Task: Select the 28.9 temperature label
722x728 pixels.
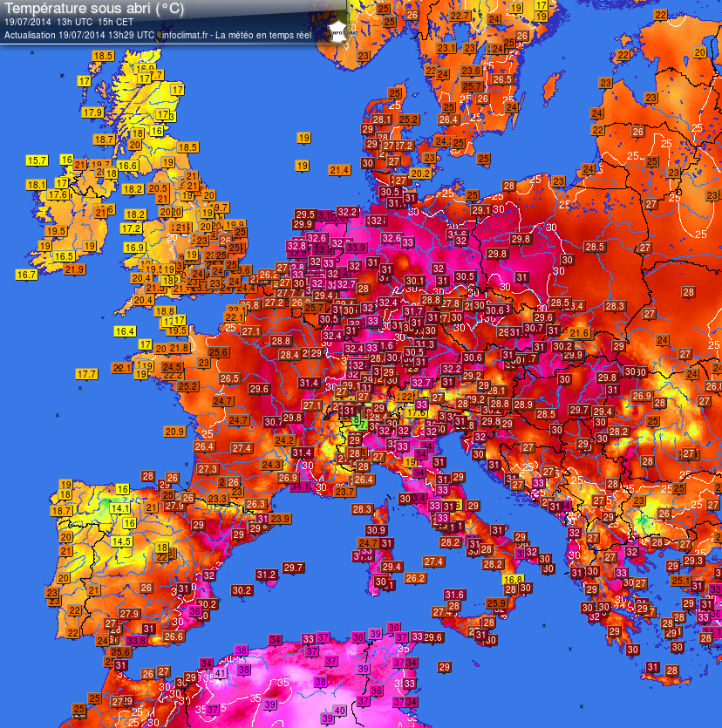Action: click(x=523, y=404)
